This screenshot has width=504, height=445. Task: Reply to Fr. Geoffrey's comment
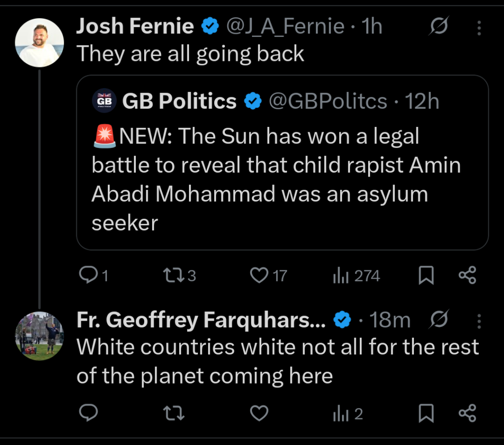tap(89, 414)
